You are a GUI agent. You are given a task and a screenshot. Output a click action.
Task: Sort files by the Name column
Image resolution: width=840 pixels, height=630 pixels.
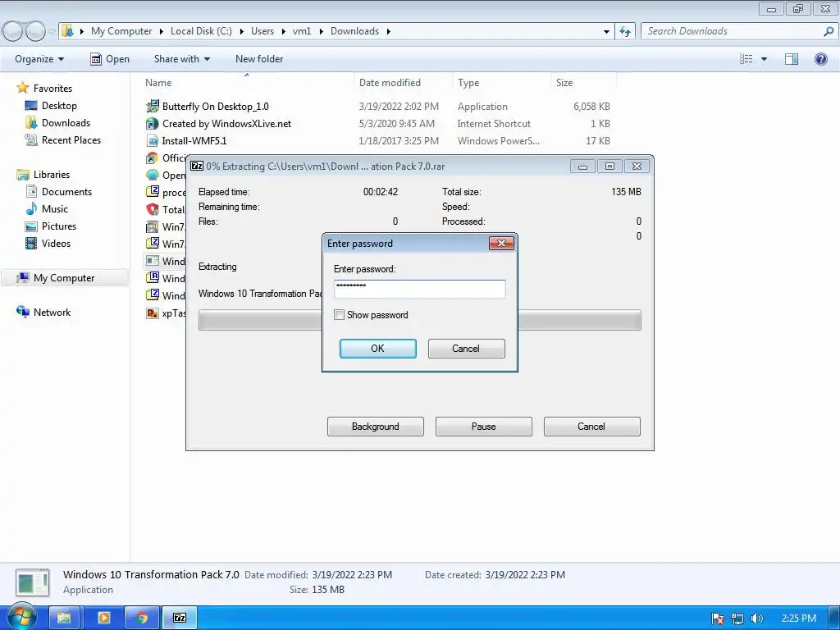(x=158, y=83)
